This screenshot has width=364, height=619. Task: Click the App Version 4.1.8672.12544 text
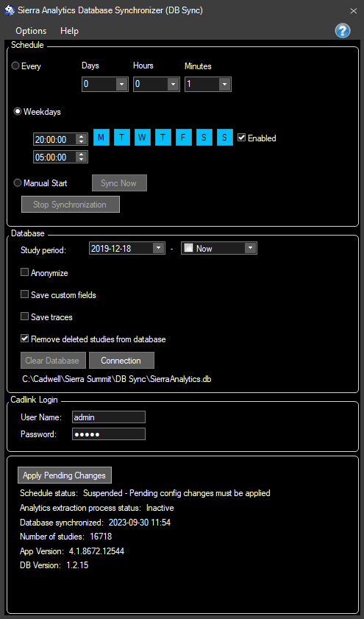point(72,551)
